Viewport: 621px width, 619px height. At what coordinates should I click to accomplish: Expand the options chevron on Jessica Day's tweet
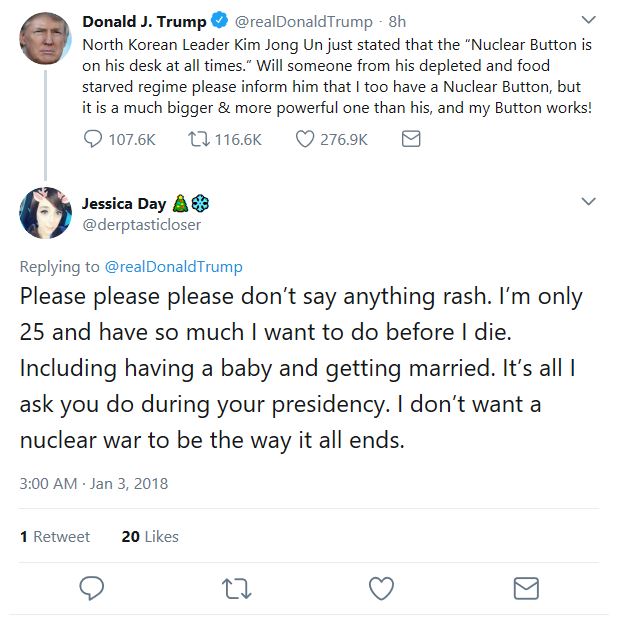(588, 204)
